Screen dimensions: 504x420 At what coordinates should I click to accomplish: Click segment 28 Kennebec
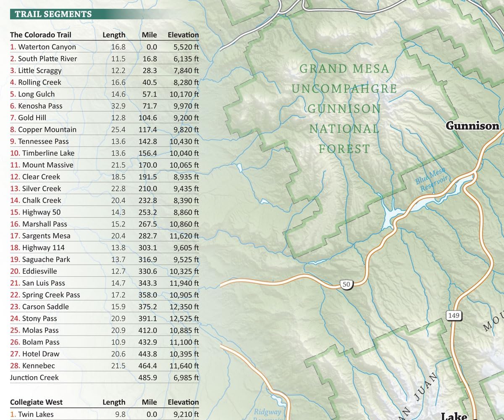(32, 365)
